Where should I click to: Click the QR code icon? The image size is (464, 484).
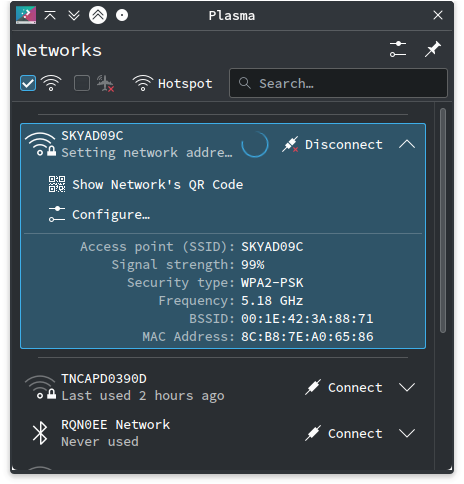[57, 184]
